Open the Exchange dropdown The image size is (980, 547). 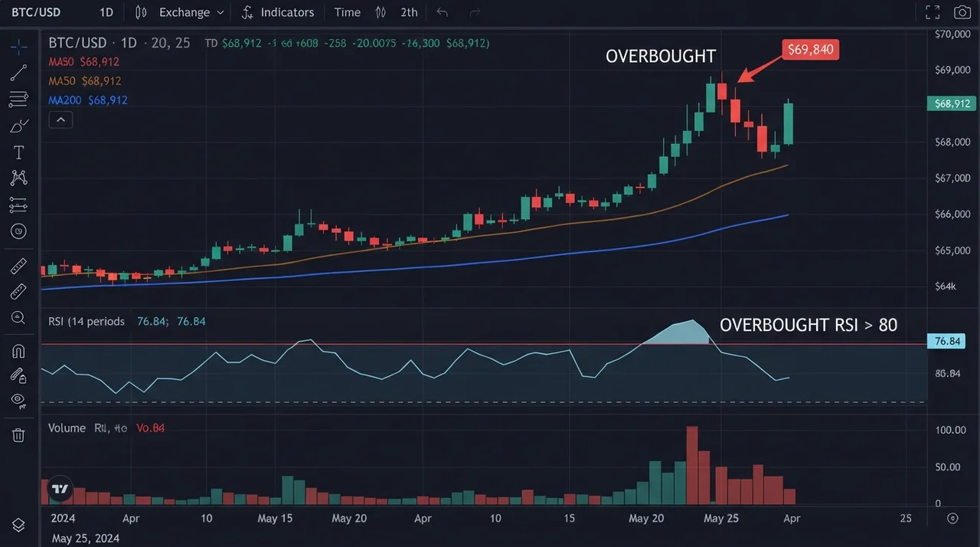click(191, 12)
